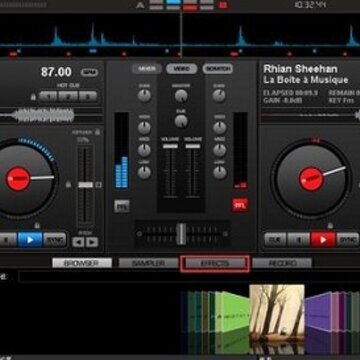Screen dimensions: 360x360
Task: Click the right deck song progress bar
Action: click(x=310, y=115)
